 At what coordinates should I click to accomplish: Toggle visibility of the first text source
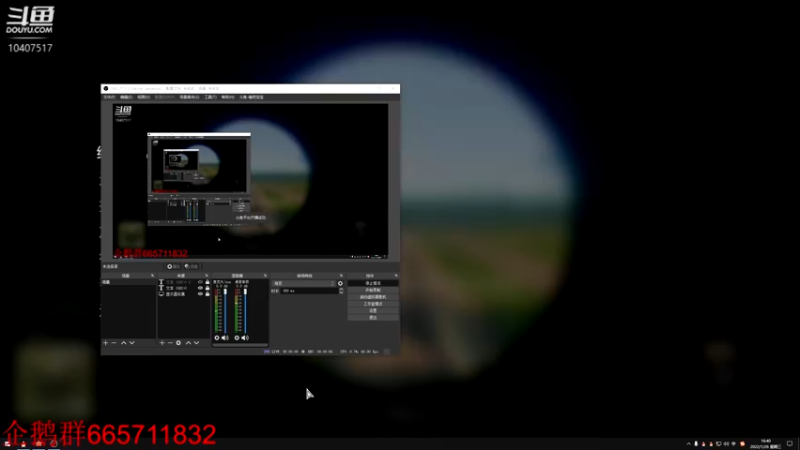click(x=200, y=282)
